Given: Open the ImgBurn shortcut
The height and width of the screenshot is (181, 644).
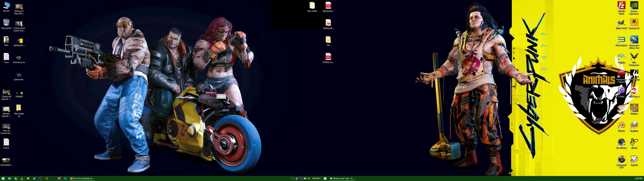Looking at the screenshot, I should point(634,127).
